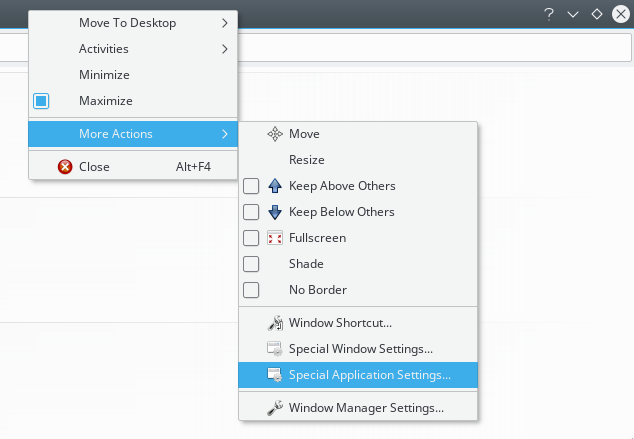634x439 pixels.
Task: Expand the More Actions submenu arrow
Action: (225, 133)
